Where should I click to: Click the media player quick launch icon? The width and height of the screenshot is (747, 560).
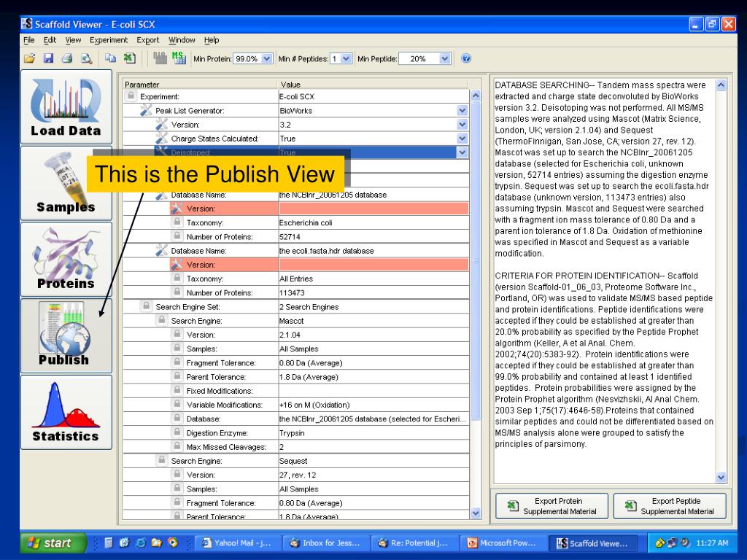pyautogui.click(x=173, y=542)
